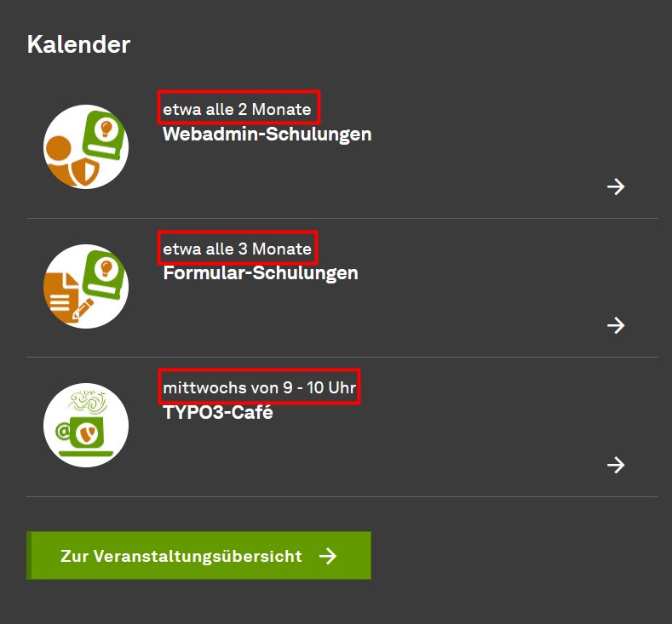Click the orange person figure in Webadmin icon

[x=59, y=160]
